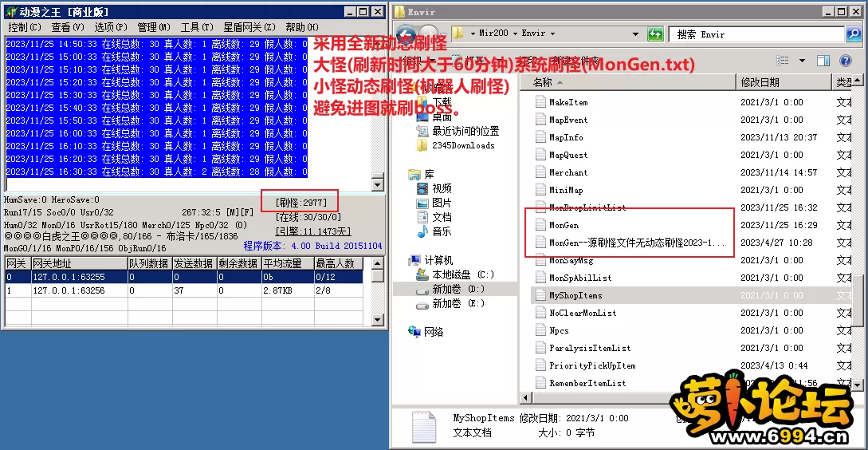The image size is (868, 450).
Task: Click the MakeItem file icon
Action: pyautogui.click(x=540, y=102)
